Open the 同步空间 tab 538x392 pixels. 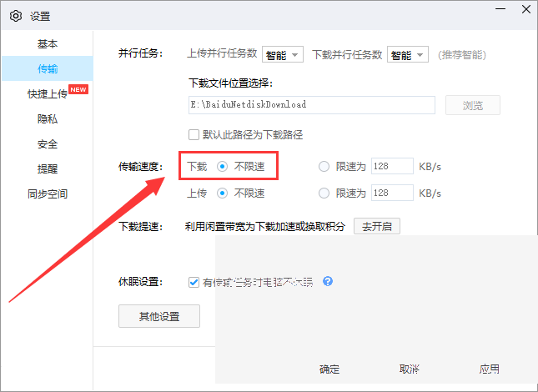coord(48,193)
